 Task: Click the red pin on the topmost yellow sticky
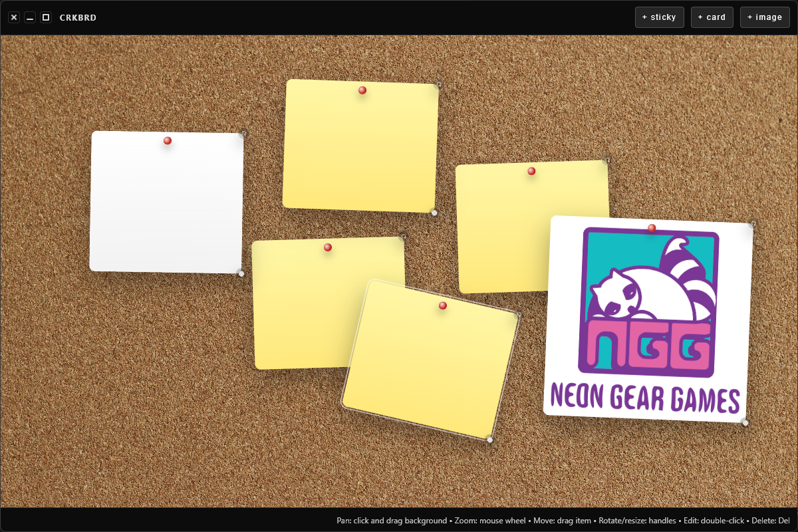[362, 90]
